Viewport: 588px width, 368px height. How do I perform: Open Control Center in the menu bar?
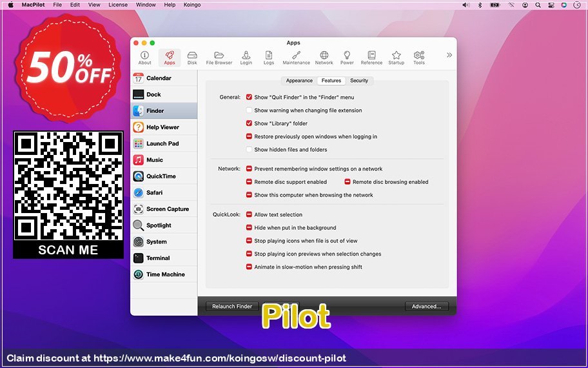(551, 5)
